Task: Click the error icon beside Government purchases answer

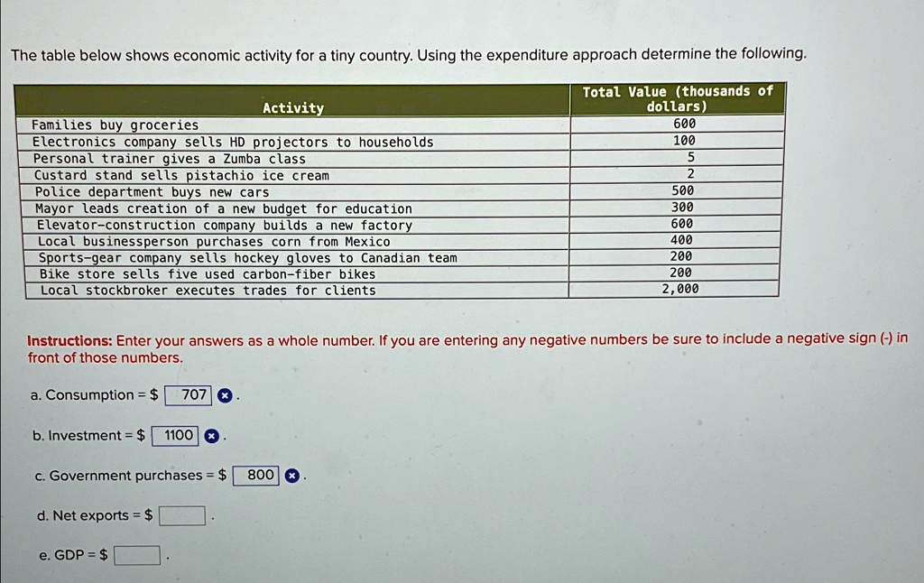Action: (290, 476)
